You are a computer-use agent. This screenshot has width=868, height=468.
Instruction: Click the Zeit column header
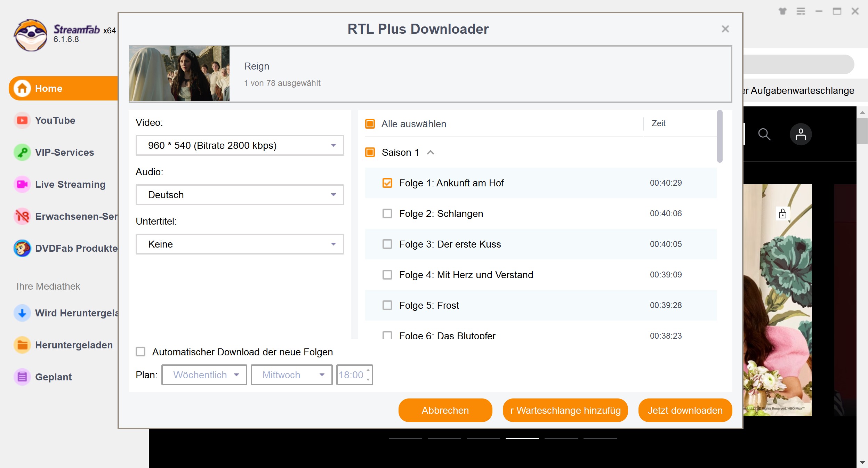(x=658, y=123)
